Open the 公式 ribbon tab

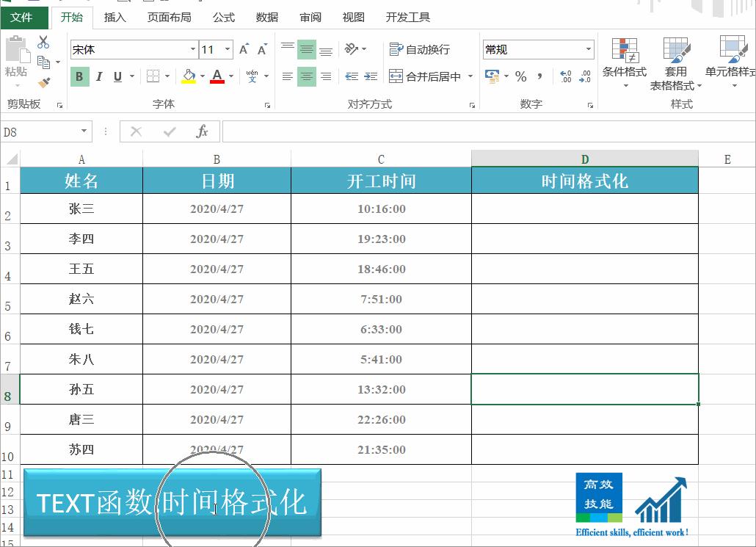pyautogui.click(x=223, y=17)
